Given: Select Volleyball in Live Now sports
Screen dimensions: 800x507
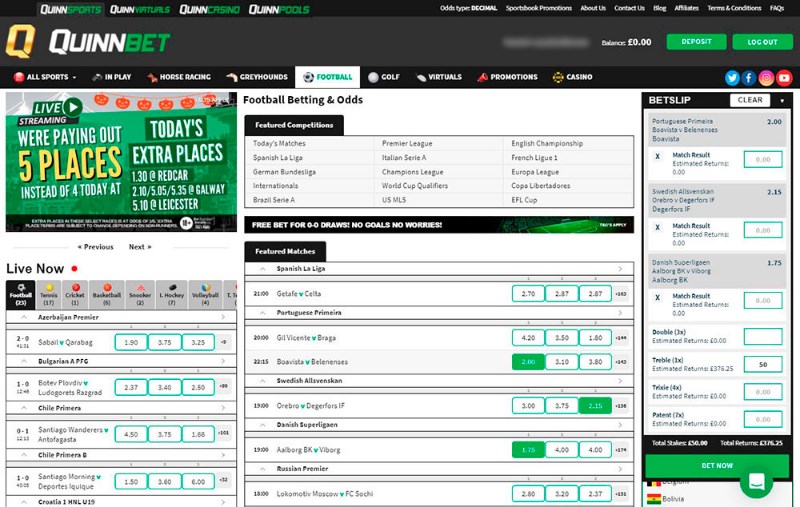Looking at the screenshot, I should click(x=205, y=295).
